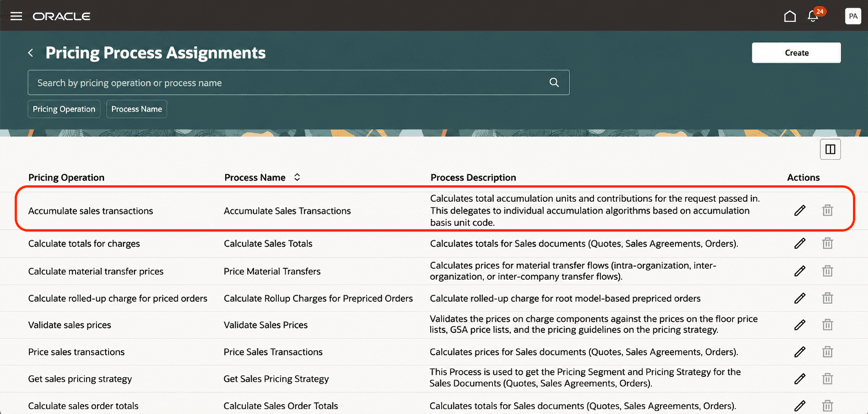Open the column layout icon
Viewport: 868px width, 414px height.
click(x=830, y=149)
